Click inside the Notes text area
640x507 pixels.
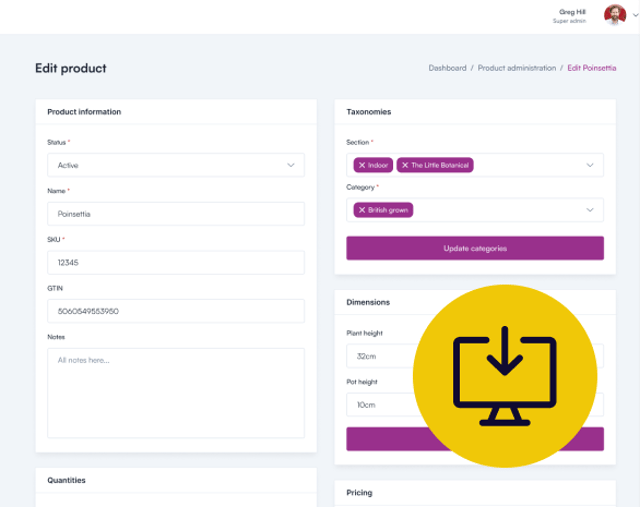176,392
